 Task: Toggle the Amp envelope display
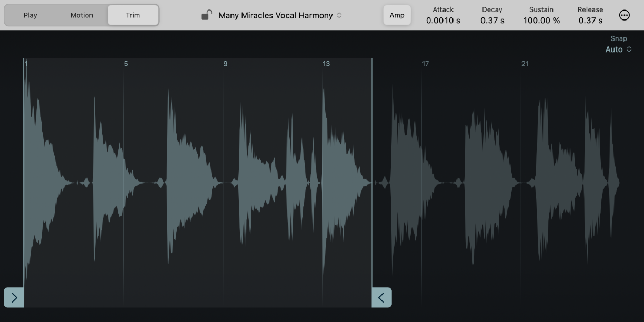397,15
